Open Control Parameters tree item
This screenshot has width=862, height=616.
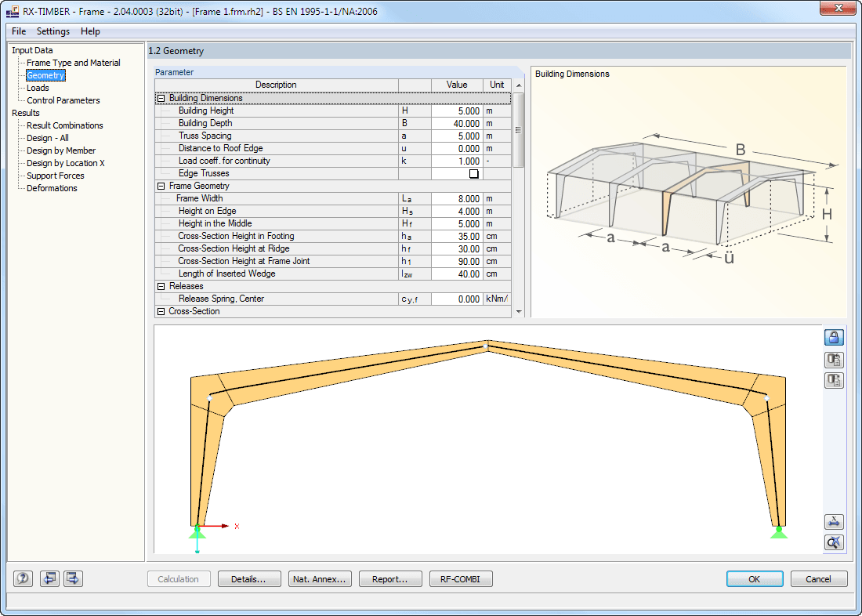coord(63,100)
